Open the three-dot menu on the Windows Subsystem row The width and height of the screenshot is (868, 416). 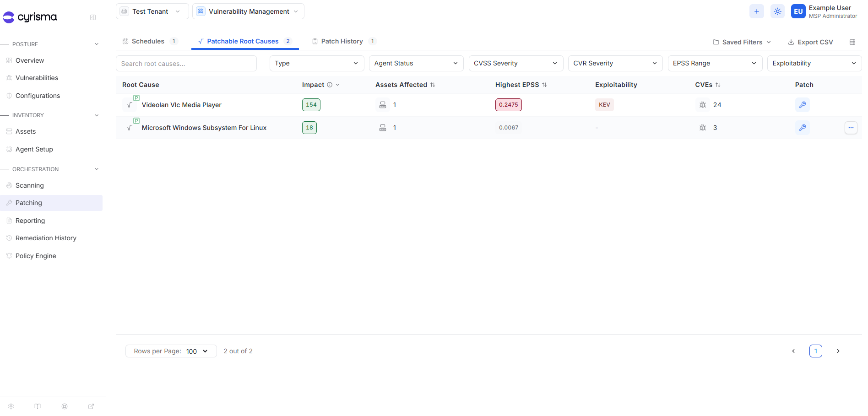point(851,128)
